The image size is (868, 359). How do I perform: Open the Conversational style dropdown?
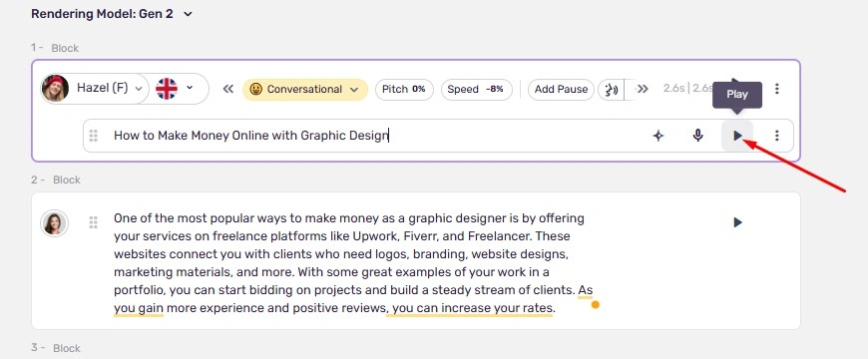pos(304,89)
